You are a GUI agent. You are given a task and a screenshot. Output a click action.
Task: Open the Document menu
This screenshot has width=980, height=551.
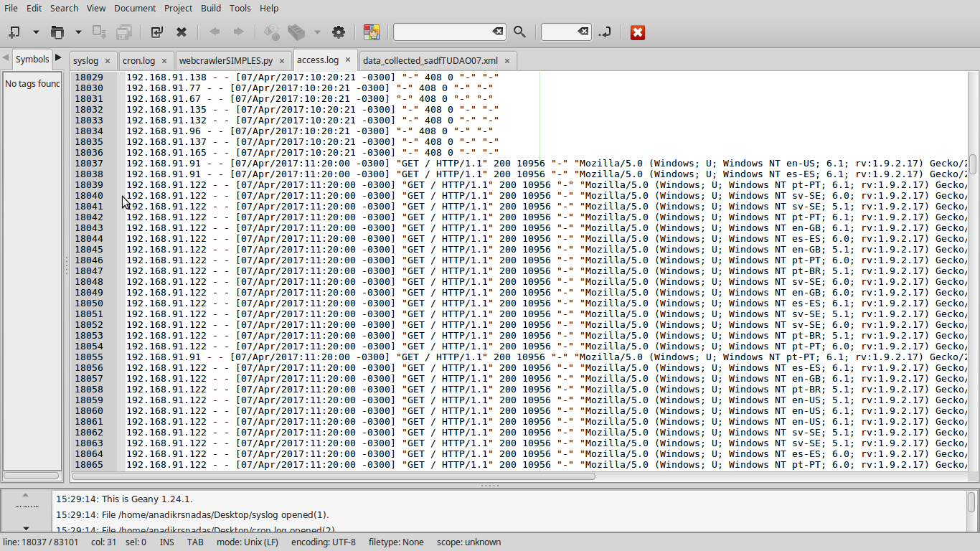[x=135, y=8]
